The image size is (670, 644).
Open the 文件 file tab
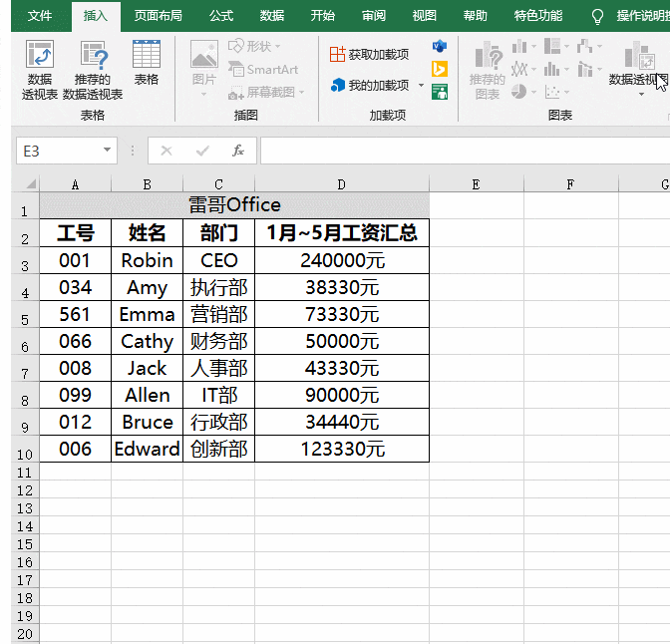pos(40,16)
